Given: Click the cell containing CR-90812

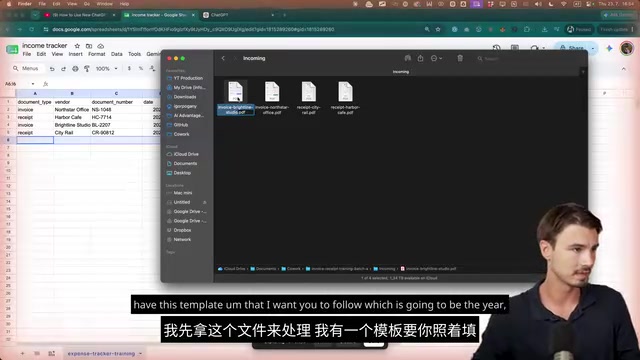Looking at the screenshot, I should [x=116, y=133].
